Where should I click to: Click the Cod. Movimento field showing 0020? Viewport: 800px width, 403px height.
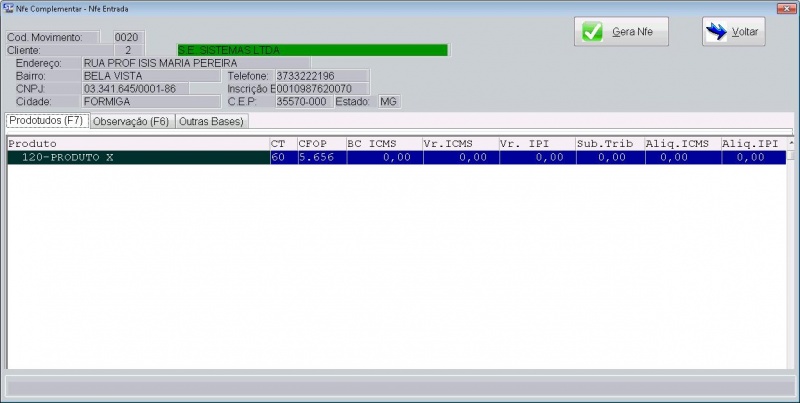point(124,37)
